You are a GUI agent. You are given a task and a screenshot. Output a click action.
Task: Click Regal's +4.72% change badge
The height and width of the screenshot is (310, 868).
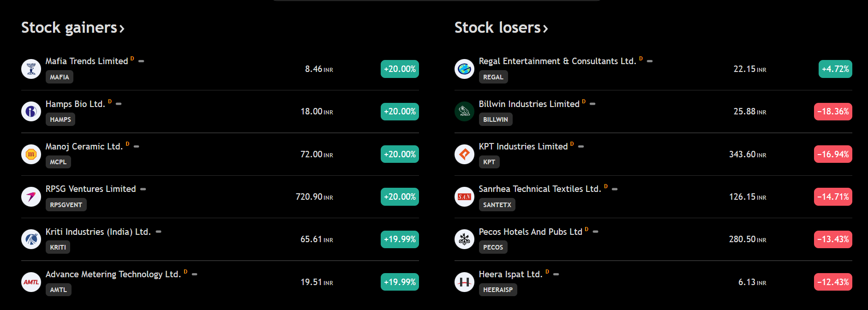[x=835, y=69]
